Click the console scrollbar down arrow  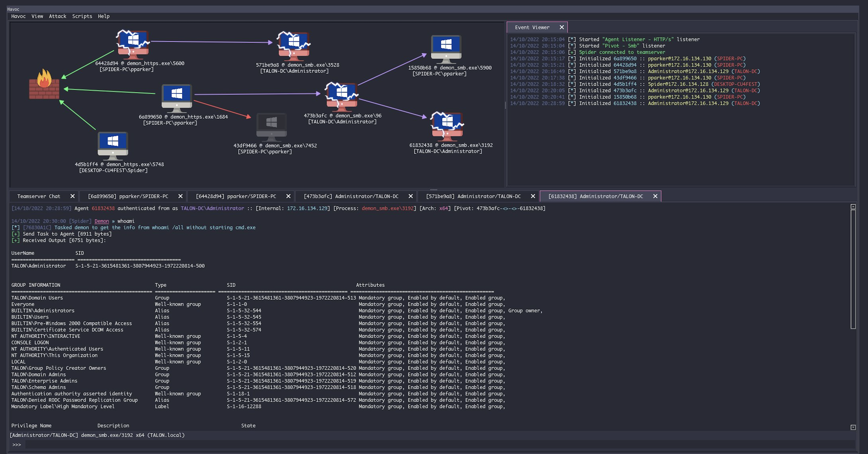853,427
